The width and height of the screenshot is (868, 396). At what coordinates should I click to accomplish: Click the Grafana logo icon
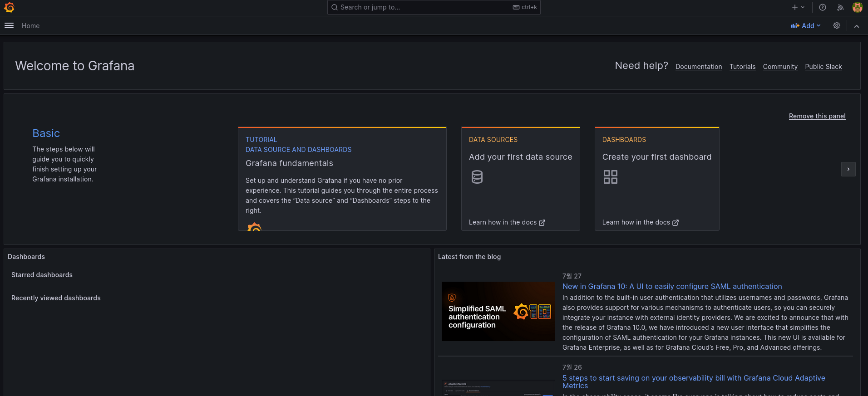click(9, 7)
